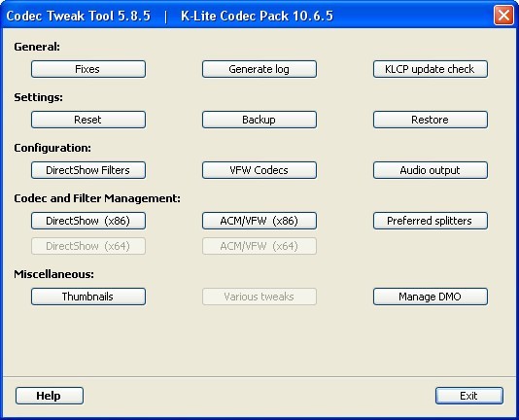Click the Configuration: section heading
Image resolution: width=519 pixels, height=420 pixels.
(52, 148)
